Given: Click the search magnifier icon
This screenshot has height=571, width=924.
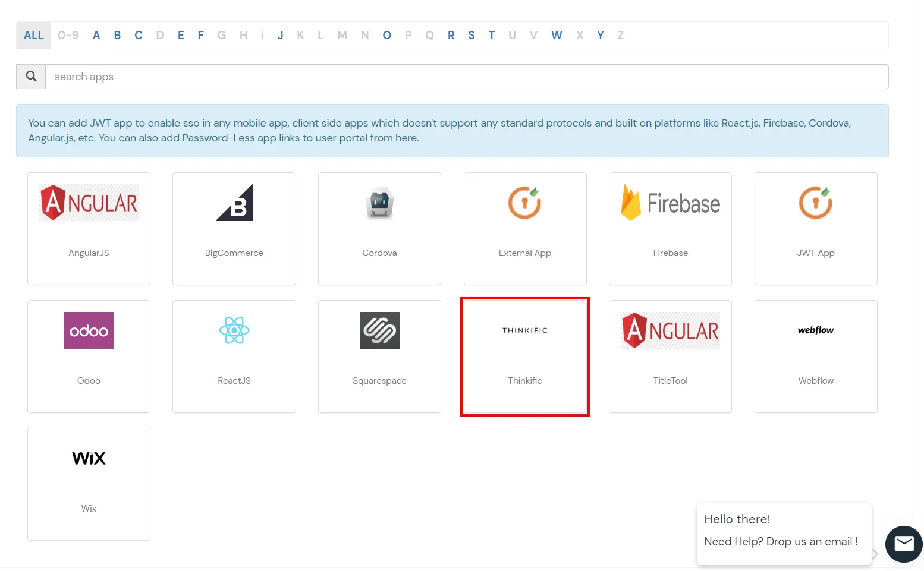Looking at the screenshot, I should tap(30, 76).
